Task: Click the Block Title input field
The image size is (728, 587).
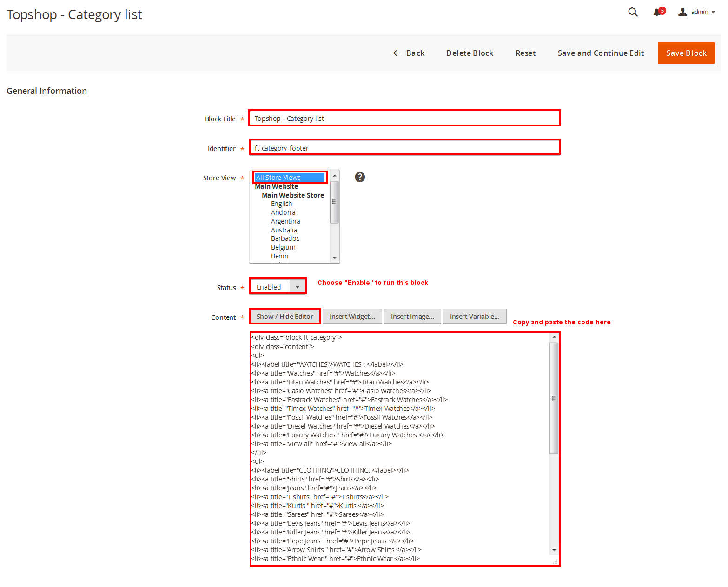Action: point(404,118)
